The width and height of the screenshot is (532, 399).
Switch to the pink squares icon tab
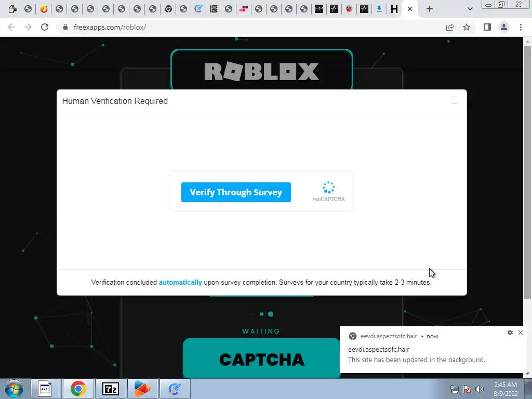244,9
